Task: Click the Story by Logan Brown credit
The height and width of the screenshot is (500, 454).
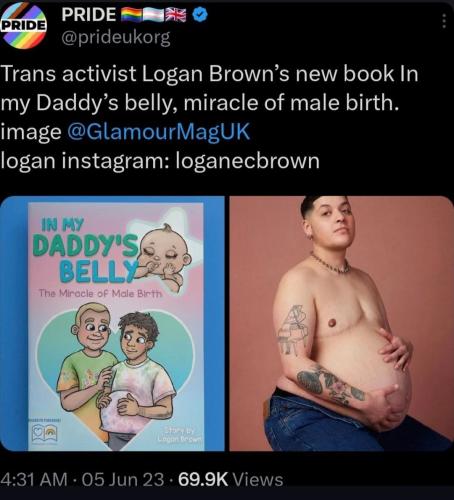Action: point(180,434)
